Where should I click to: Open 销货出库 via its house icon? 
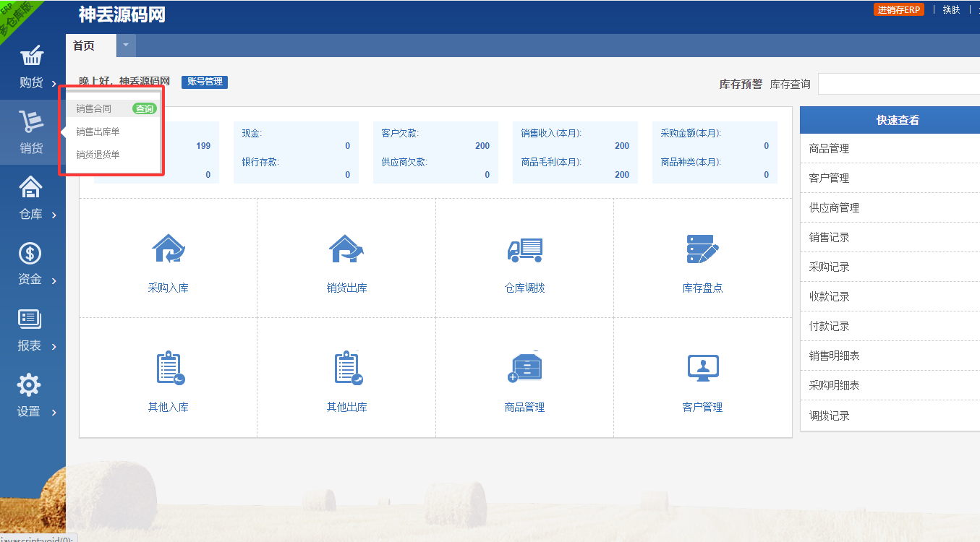click(x=346, y=249)
